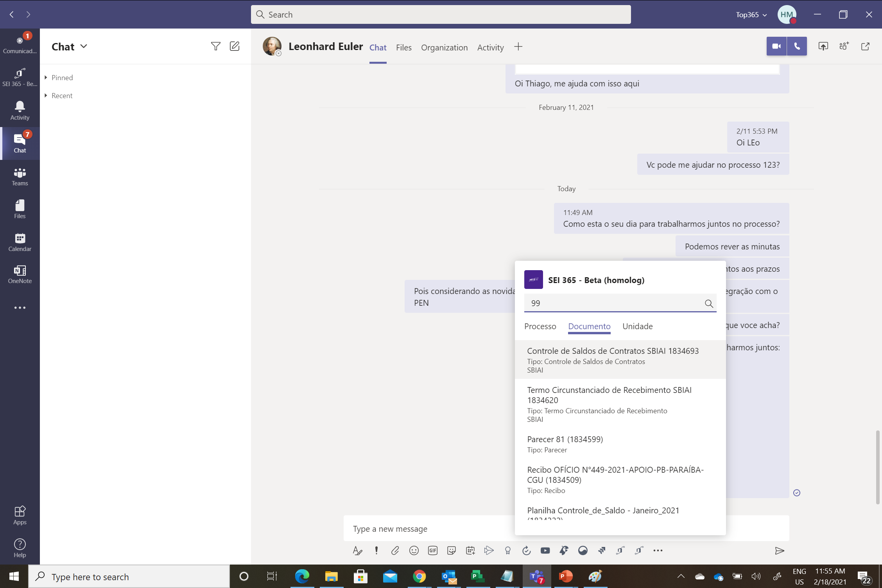
Task: Pop out the chat window
Action: [x=865, y=47]
